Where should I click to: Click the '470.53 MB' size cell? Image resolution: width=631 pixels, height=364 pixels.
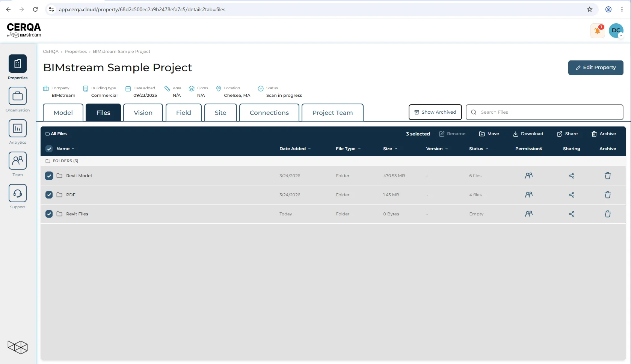pos(394,176)
